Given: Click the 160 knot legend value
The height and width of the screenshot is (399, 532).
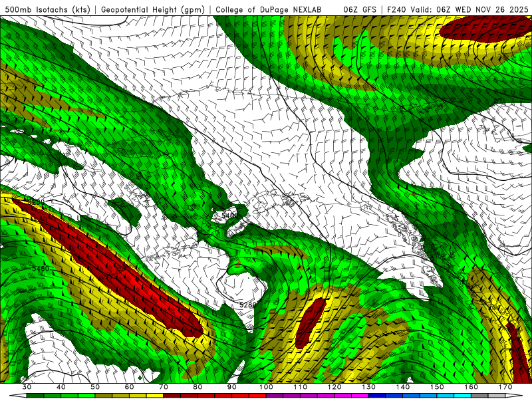Looking at the screenshot, I should [471, 387].
